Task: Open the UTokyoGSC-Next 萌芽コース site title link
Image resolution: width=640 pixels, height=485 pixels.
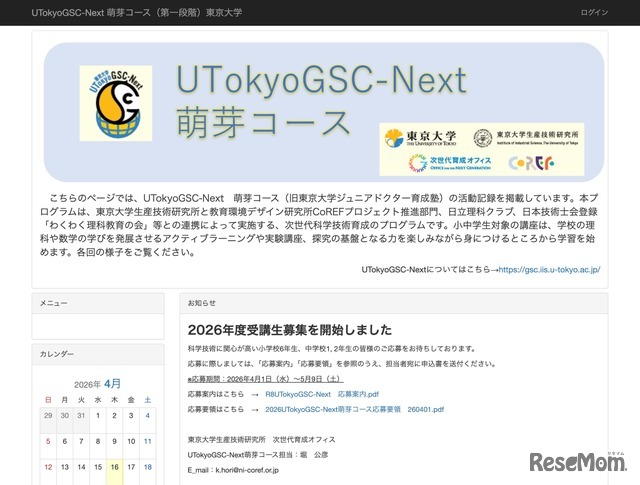Action: 137,12
